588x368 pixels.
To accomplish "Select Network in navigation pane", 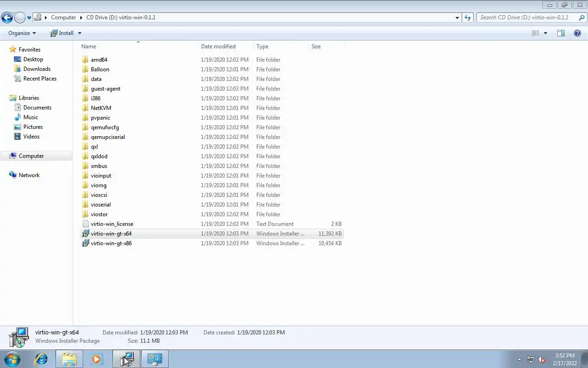I will point(29,175).
